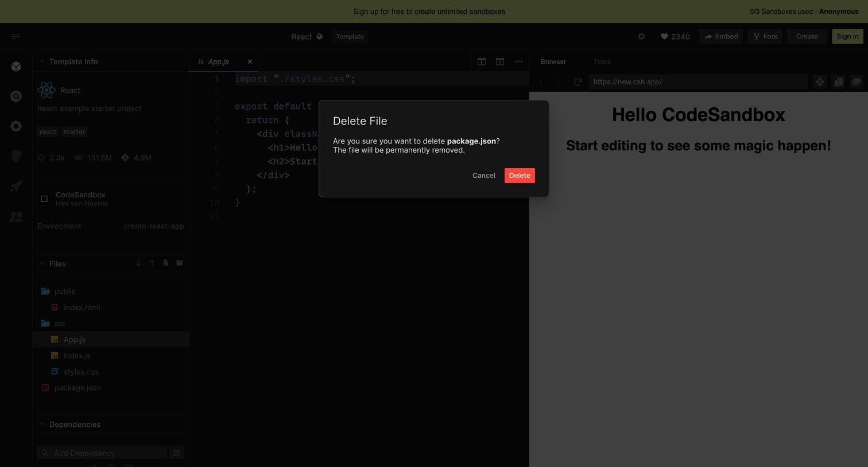Click the 131.8M views eye stat

click(x=93, y=158)
